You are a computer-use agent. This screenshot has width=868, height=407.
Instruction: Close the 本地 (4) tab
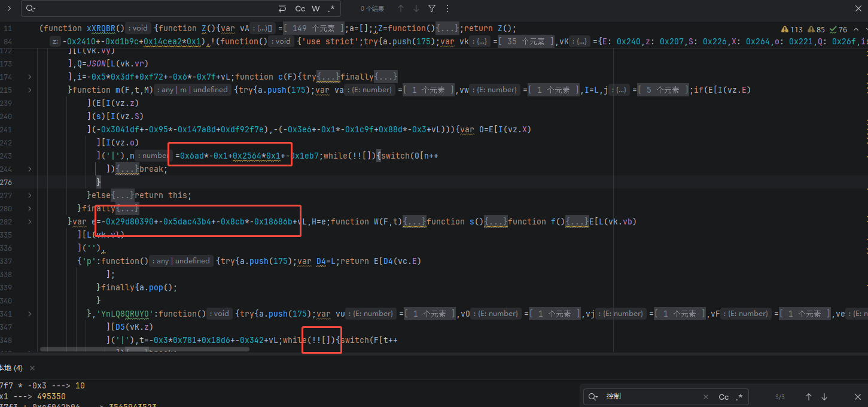coord(32,368)
